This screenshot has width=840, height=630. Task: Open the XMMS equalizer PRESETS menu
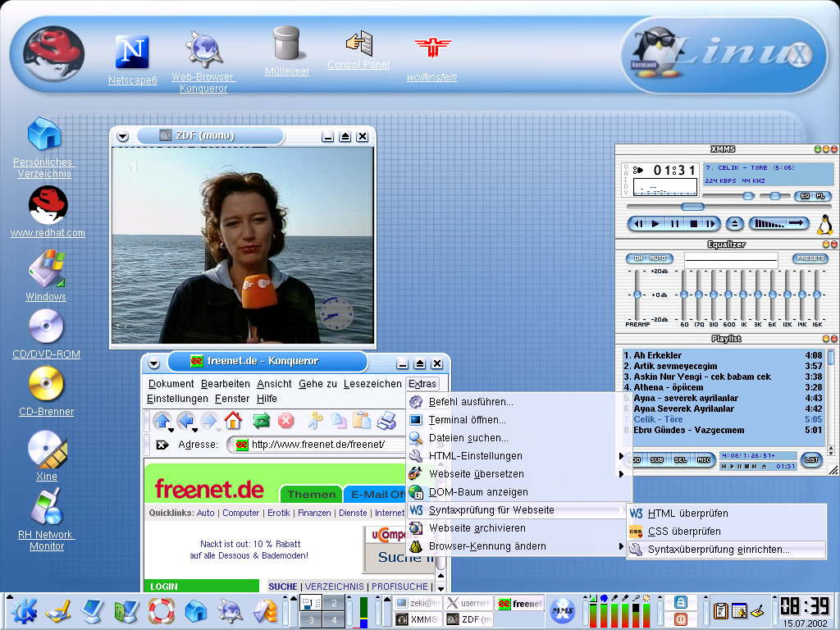[810, 258]
